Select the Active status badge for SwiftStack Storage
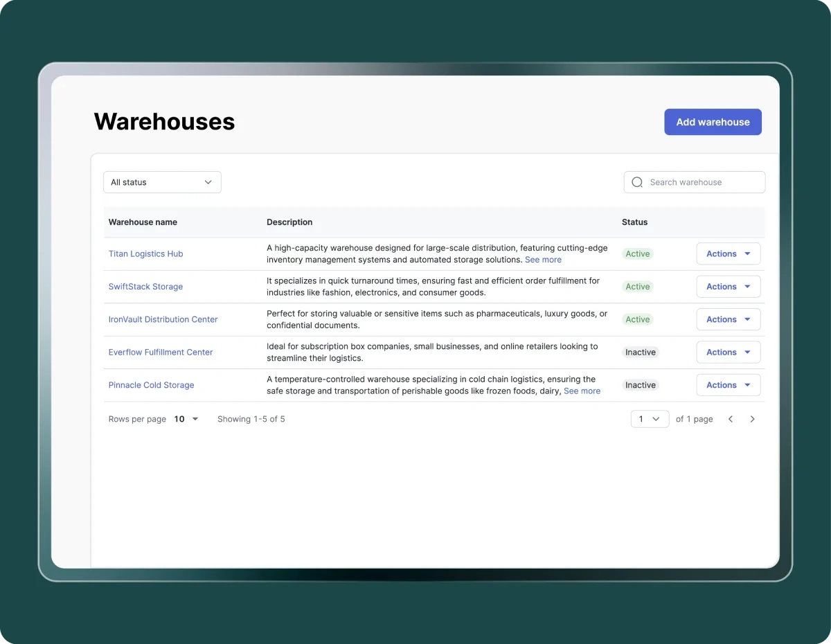Image resolution: width=831 pixels, height=644 pixels. click(x=637, y=286)
